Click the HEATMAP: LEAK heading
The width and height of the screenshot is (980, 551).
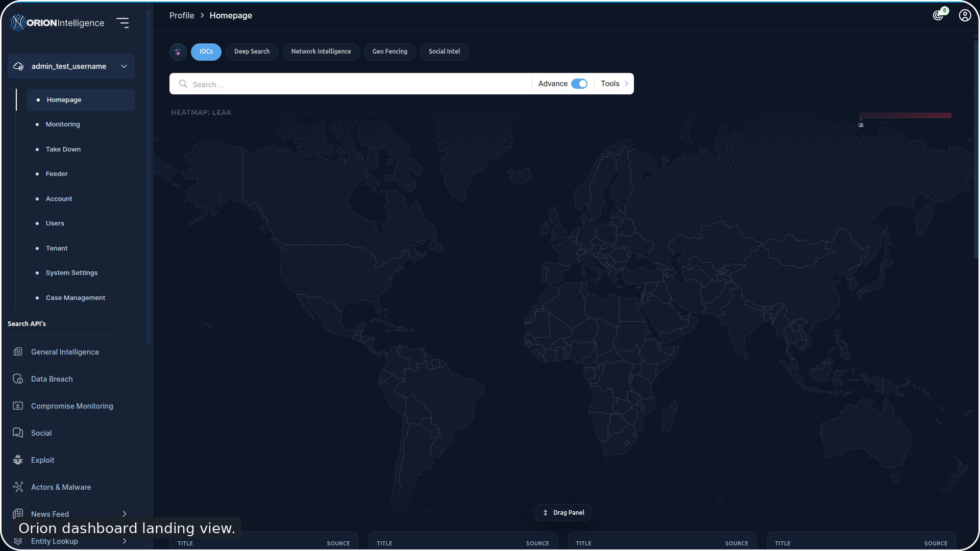pos(201,112)
